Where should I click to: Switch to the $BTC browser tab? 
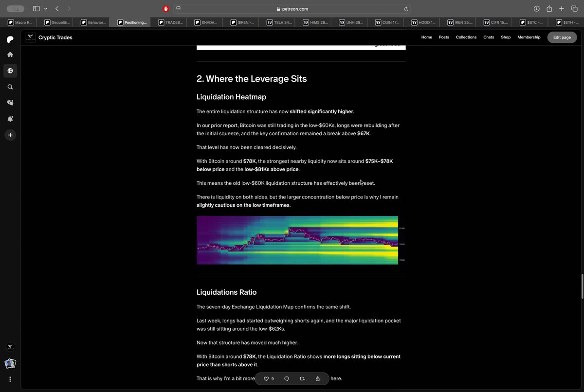click(x=531, y=22)
